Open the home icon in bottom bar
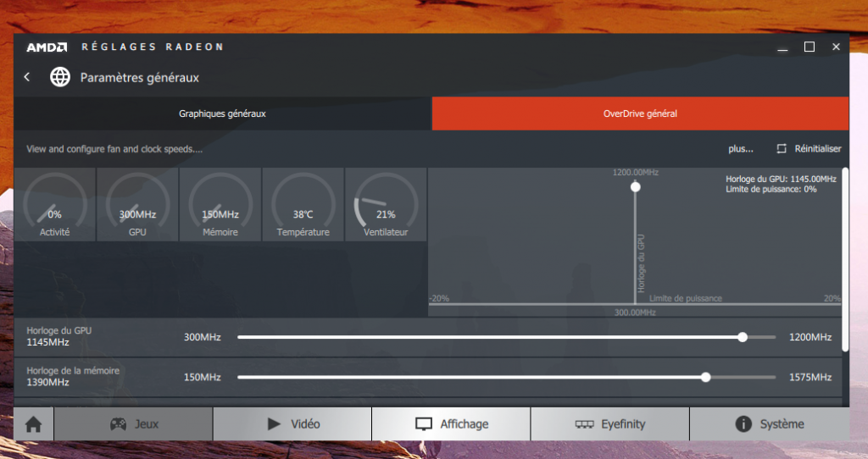The height and width of the screenshot is (459, 868). (x=34, y=424)
